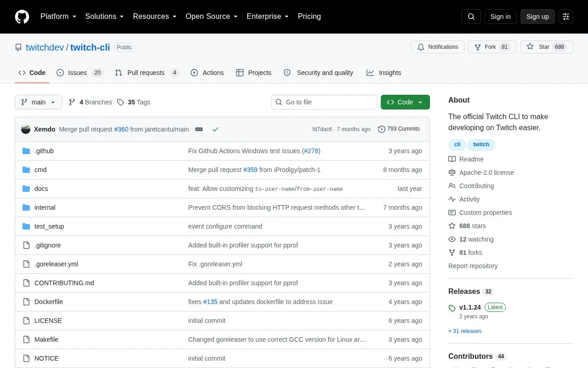Click the Sign up button
The width and height of the screenshot is (588, 368).
(x=537, y=17)
